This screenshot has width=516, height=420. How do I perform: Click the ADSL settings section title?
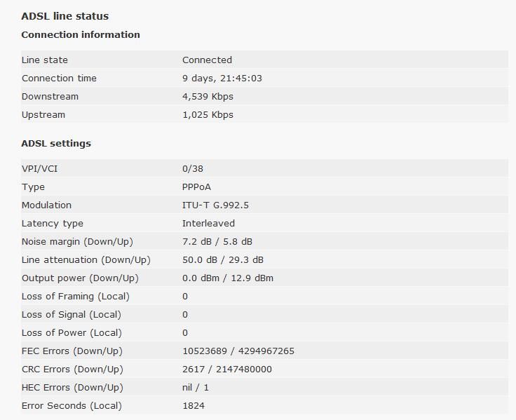pyautogui.click(x=56, y=143)
